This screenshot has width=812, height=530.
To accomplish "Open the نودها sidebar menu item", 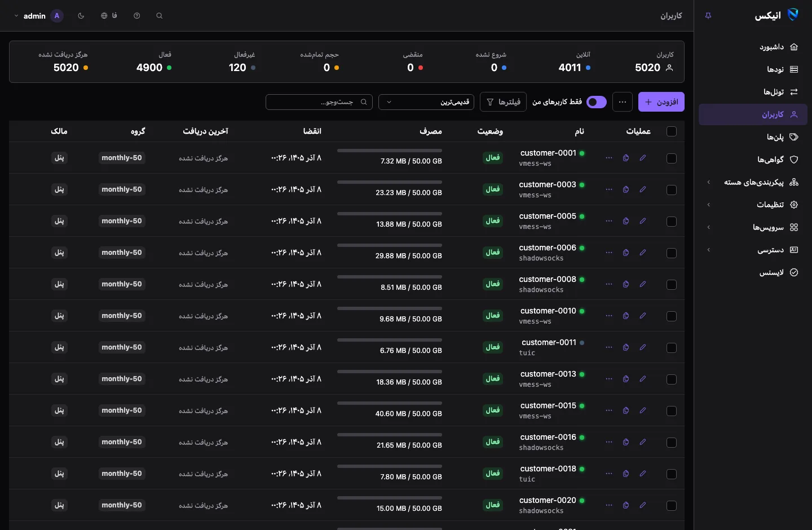I will click(753, 69).
